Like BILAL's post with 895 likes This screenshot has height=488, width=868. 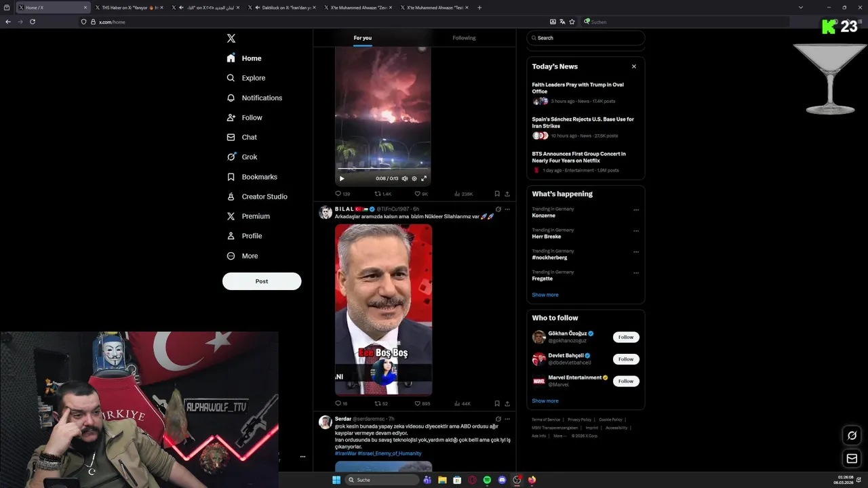[422, 403]
